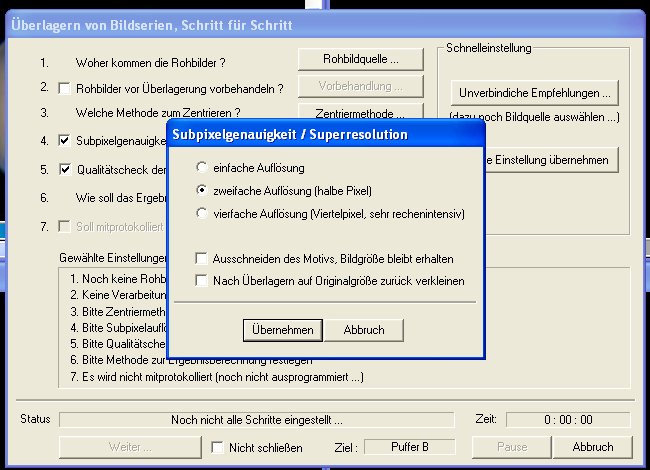Toggle "Rohbilder vor Überlagerung vorbehandeln" checkbox
The image size is (650, 470).
[65, 89]
